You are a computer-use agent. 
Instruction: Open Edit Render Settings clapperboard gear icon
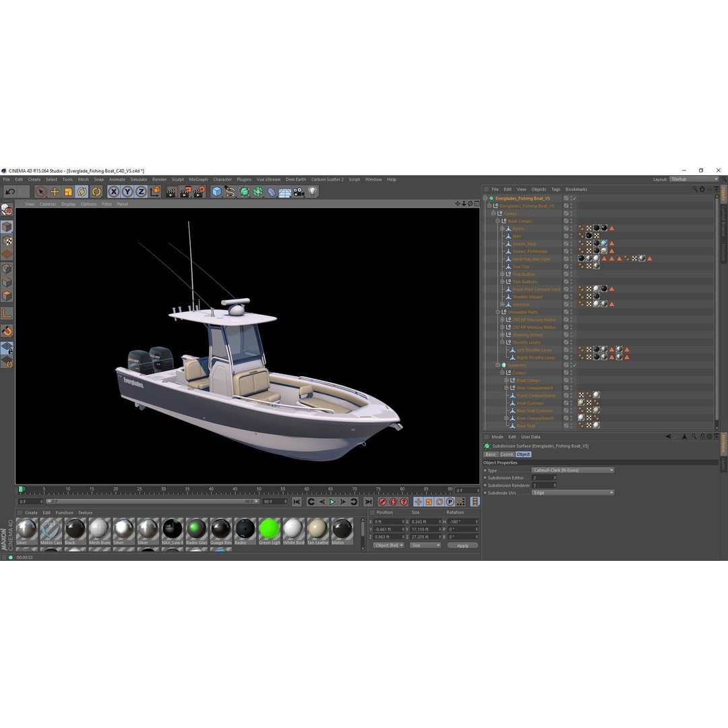coord(200,191)
